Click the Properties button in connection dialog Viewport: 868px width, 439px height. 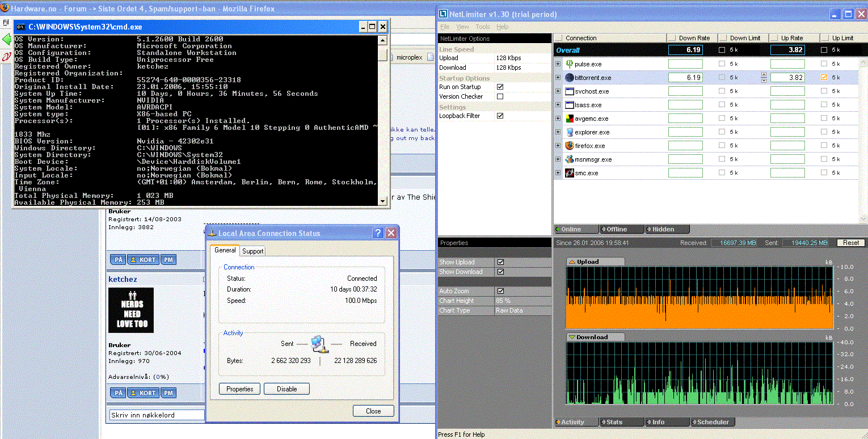point(240,389)
